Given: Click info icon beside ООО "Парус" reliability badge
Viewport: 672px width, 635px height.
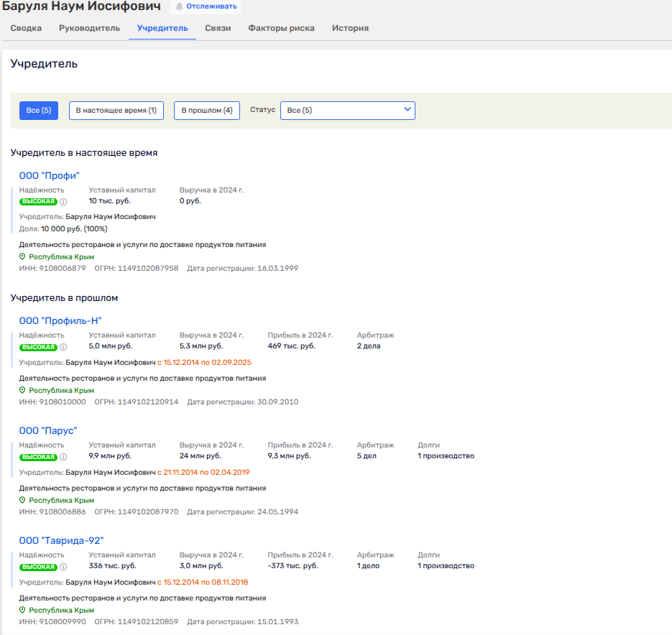Looking at the screenshot, I should pos(63,457).
